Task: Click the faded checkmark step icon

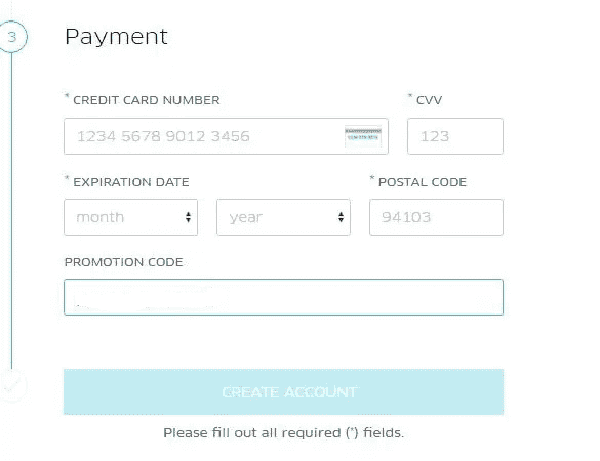Action: tap(12, 385)
